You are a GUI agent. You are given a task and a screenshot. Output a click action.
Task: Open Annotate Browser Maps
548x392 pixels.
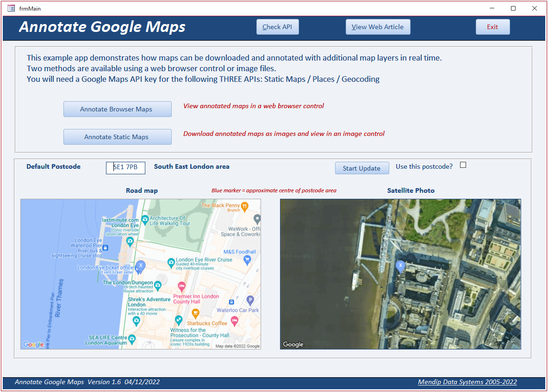click(x=118, y=109)
